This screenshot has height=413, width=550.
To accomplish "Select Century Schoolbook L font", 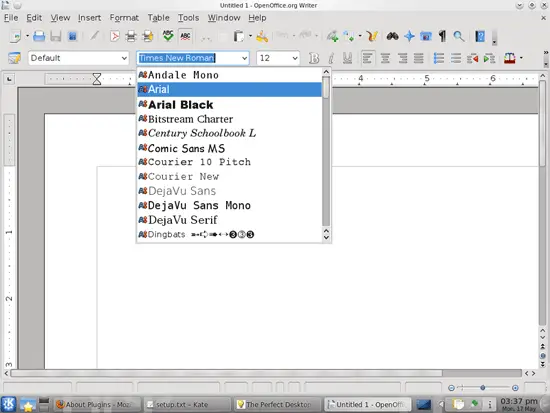I will (x=229, y=133).
